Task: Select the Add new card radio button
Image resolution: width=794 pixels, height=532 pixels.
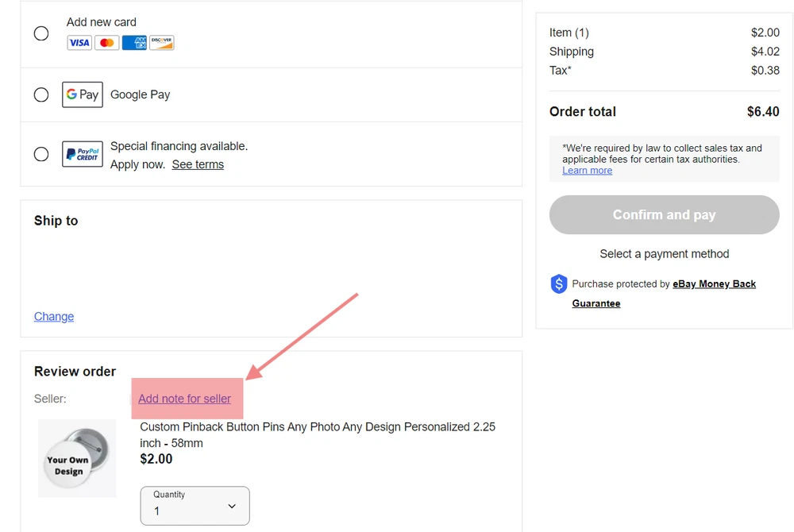Action: click(x=41, y=33)
